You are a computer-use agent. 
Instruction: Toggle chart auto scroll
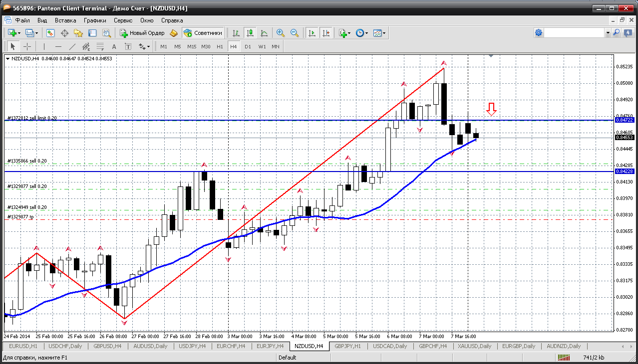[312, 33]
